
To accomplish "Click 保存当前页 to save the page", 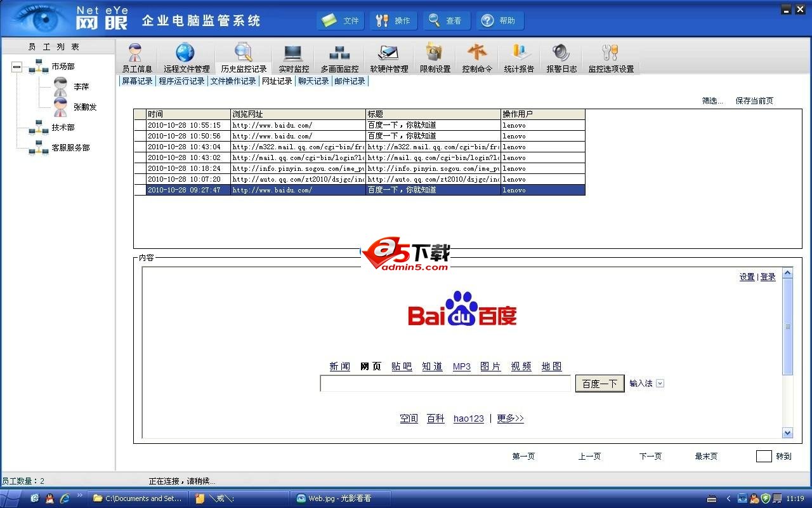I will 754,101.
